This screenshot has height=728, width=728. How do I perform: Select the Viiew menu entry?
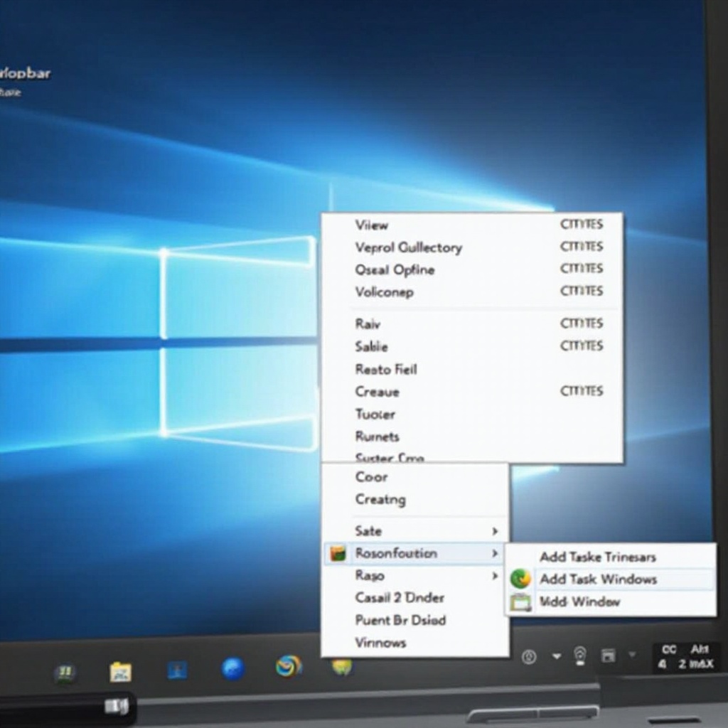coord(372,225)
